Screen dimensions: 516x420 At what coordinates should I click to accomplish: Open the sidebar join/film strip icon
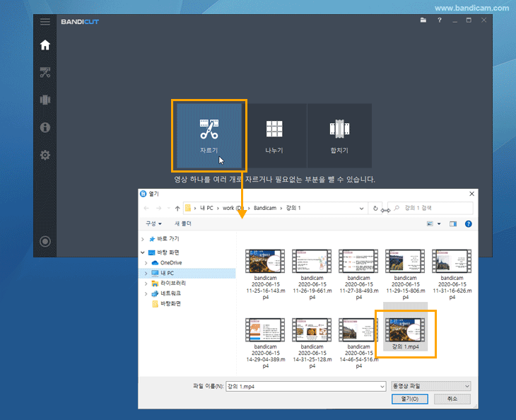tap(45, 100)
